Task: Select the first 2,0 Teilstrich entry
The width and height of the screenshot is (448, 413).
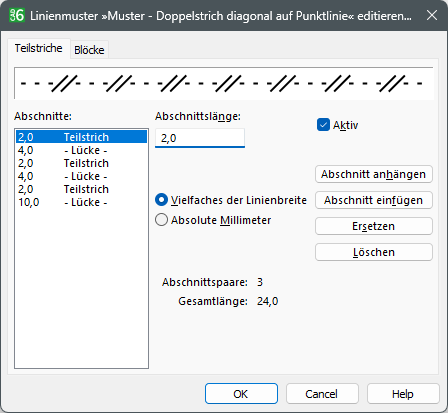Action: coord(81,137)
